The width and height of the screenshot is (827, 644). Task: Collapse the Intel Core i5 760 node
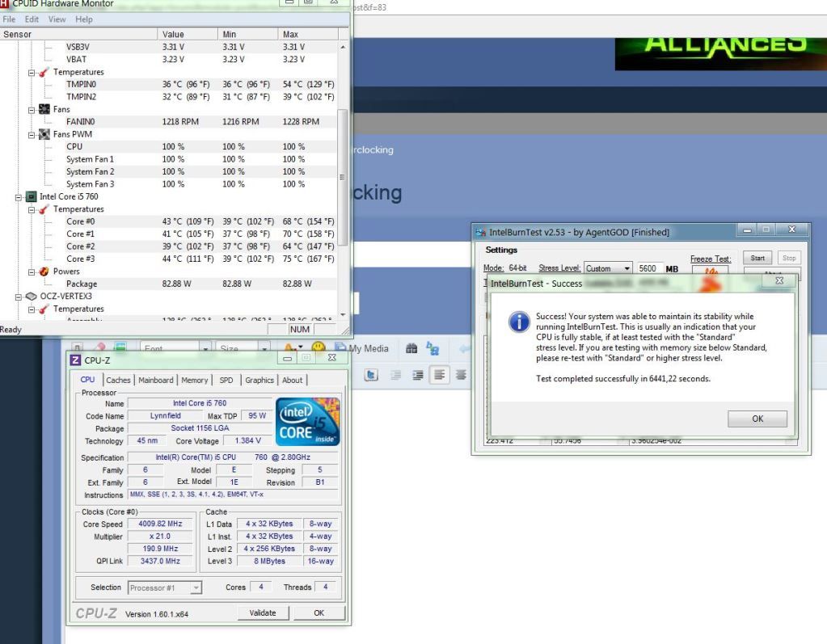19,197
